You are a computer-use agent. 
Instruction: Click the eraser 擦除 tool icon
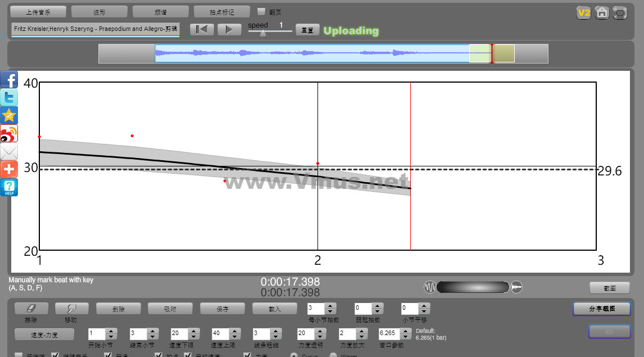31,308
